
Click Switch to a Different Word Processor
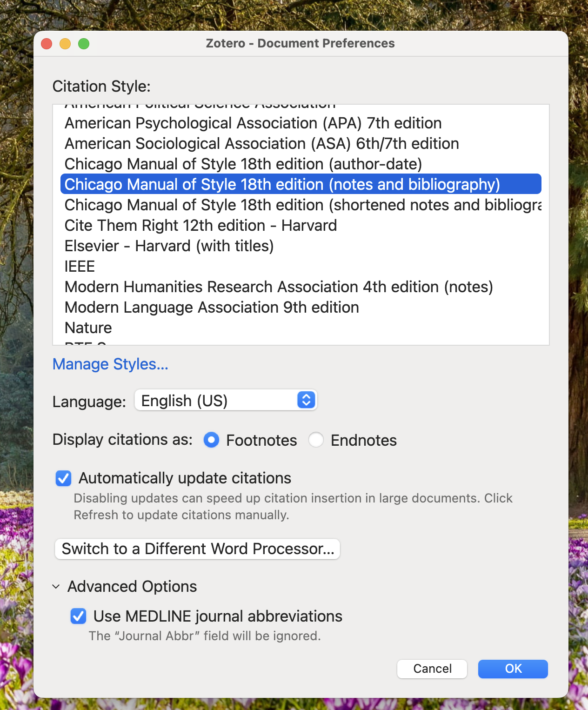tap(198, 549)
